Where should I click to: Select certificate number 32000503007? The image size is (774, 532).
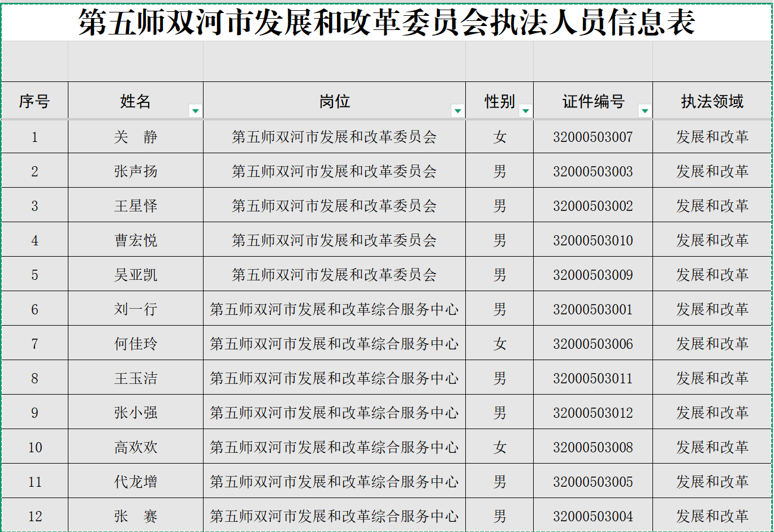pos(593,137)
